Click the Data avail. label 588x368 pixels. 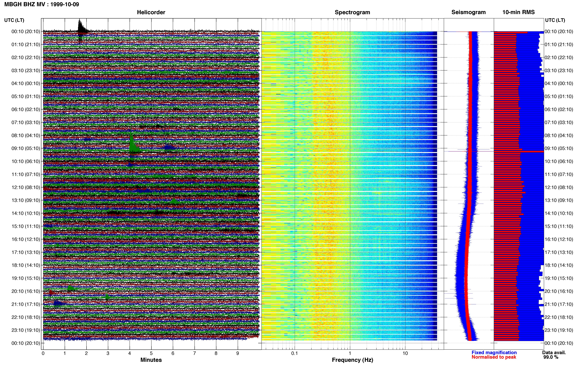point(554,352)
